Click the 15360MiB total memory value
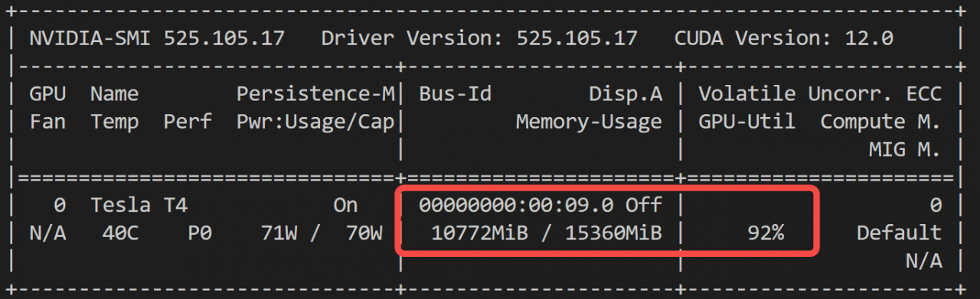980x299 pixels. coord(613,232)
